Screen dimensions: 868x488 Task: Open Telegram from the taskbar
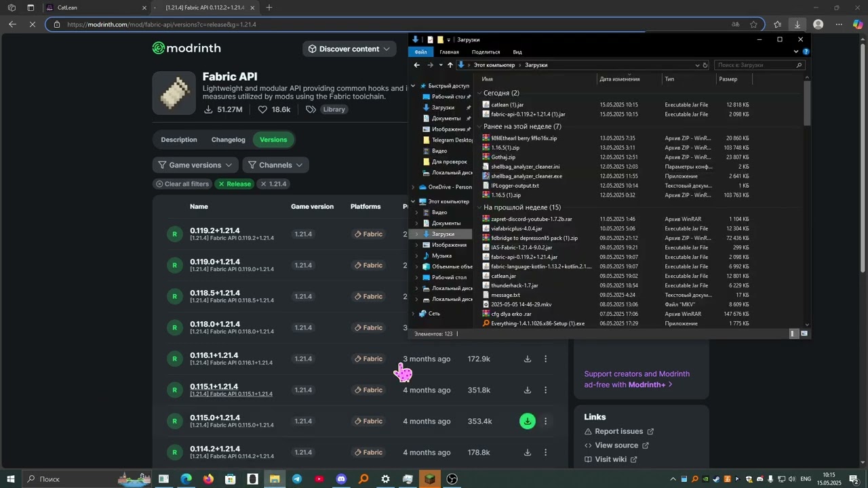[x=297, y=479]
